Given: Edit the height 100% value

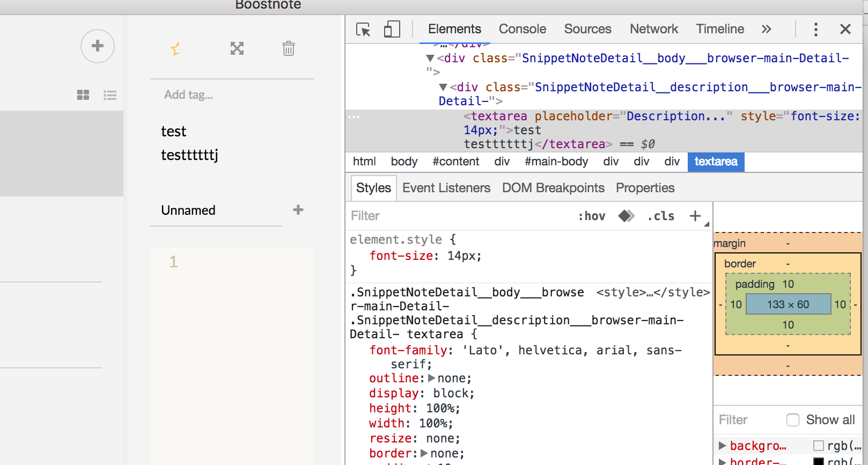Looking at the screenshot, I should pyautogui.click(x=441, y=408).
